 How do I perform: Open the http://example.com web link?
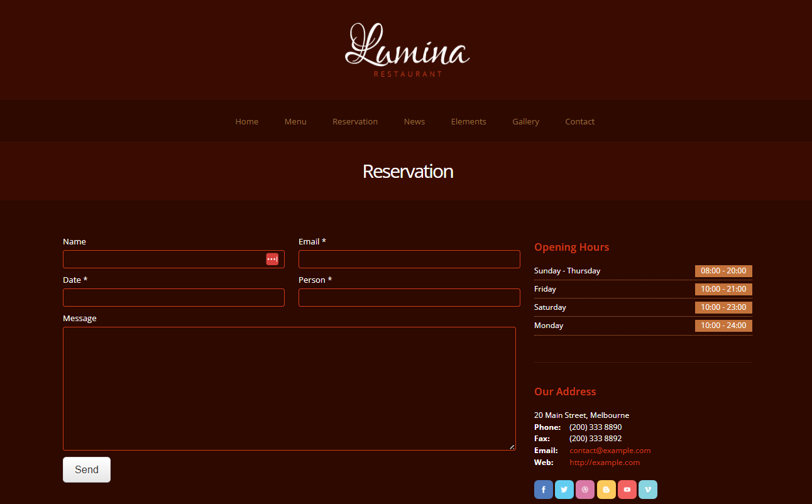[605, 463]
